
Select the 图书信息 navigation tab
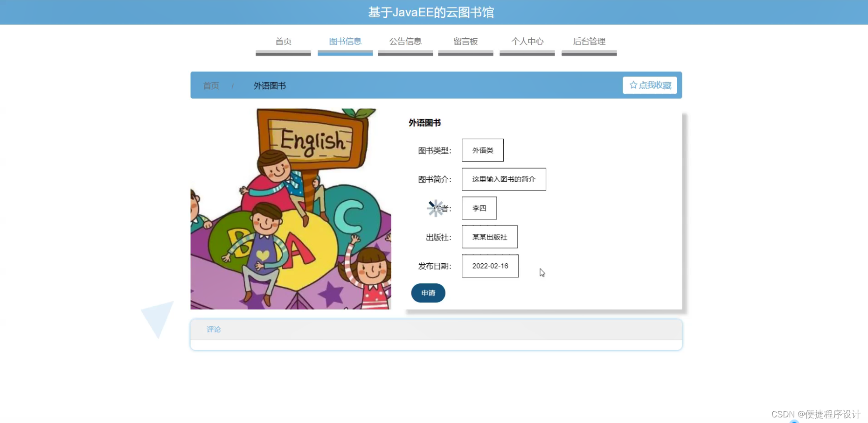click(345, 42)
